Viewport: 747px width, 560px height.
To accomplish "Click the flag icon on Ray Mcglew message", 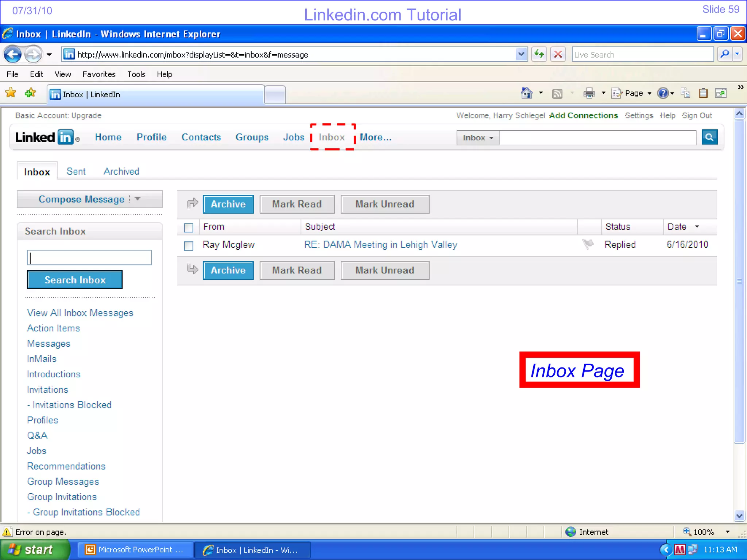I will (x=588, y=244).
